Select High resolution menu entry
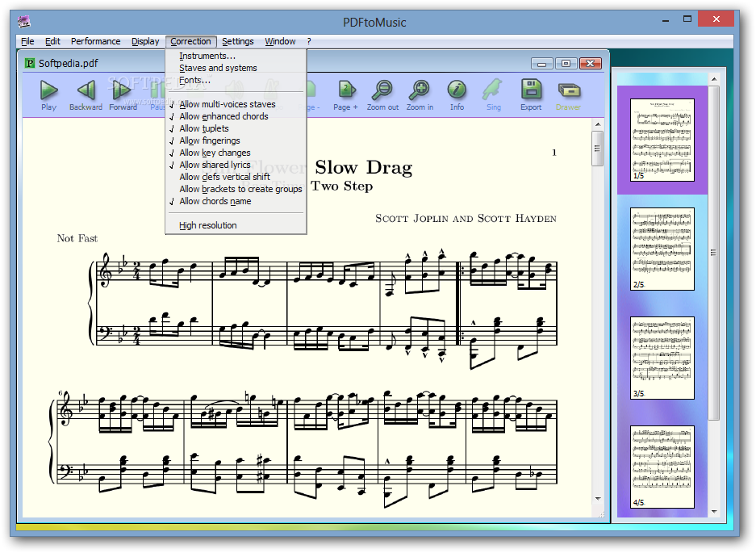756x553 pixels. coord(236,225)
